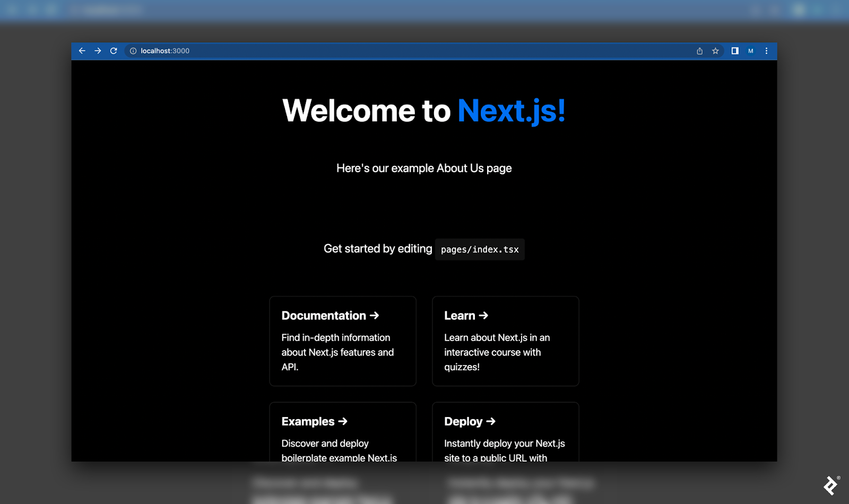
Task: Open the Learn card link
Action: click(x=505, y=341)
